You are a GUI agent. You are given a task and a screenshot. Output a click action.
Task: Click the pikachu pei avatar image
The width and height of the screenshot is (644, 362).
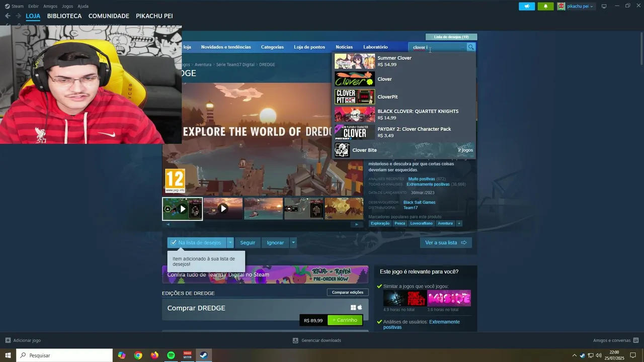coord(561,7)
